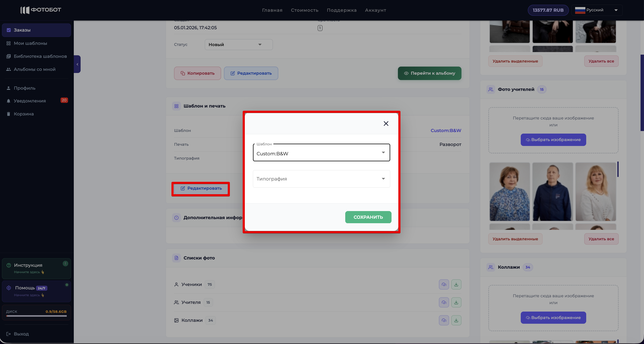Image resolution: width=644 pixels, height=344 pixels.
Task: Click the Custom:B&W template link
Action: coord(446,131)
